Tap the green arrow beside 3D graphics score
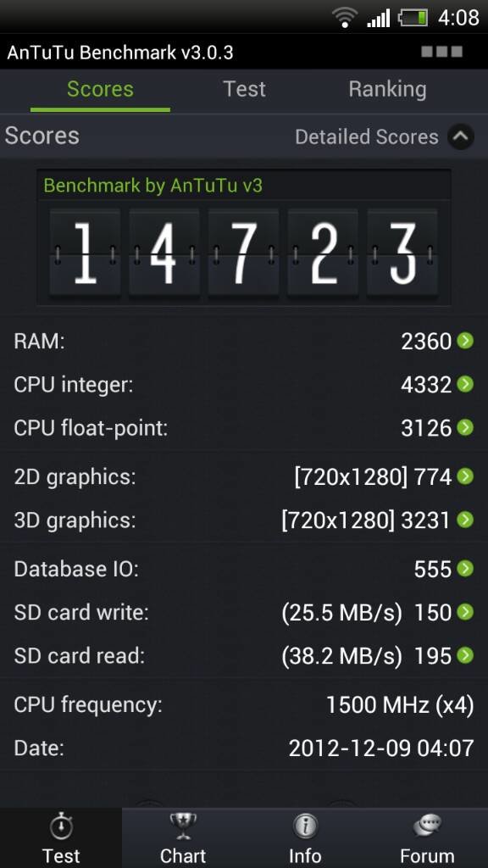Viewport: 488px width, 868px height. [x=465, y=520]
